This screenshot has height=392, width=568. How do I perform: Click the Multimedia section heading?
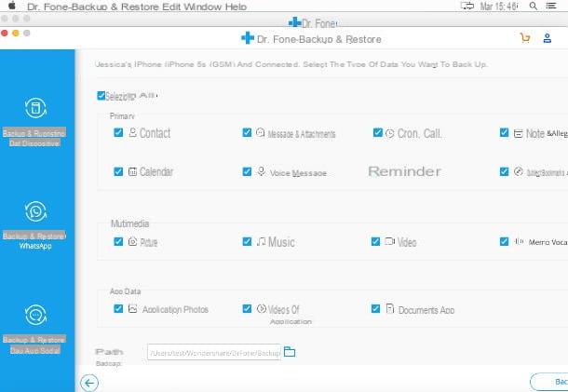pos(129,223)
